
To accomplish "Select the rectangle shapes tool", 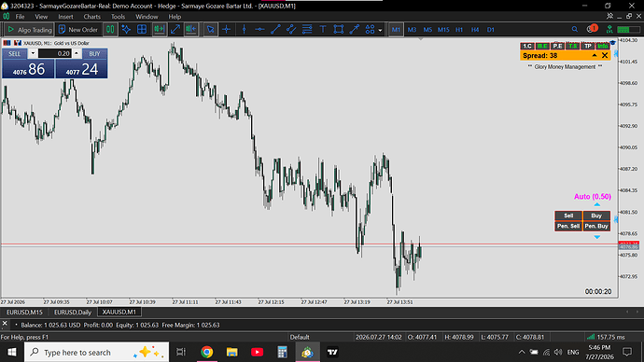I will [x=339, y=29].
